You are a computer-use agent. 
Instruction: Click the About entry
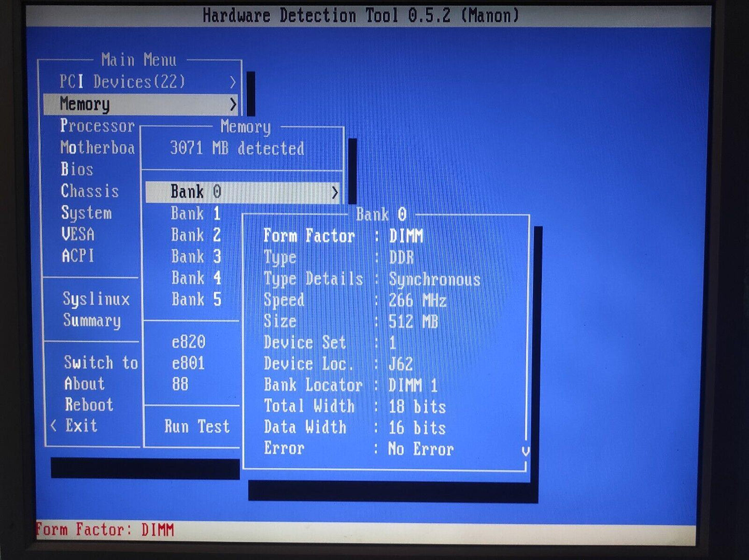point(84,384)
